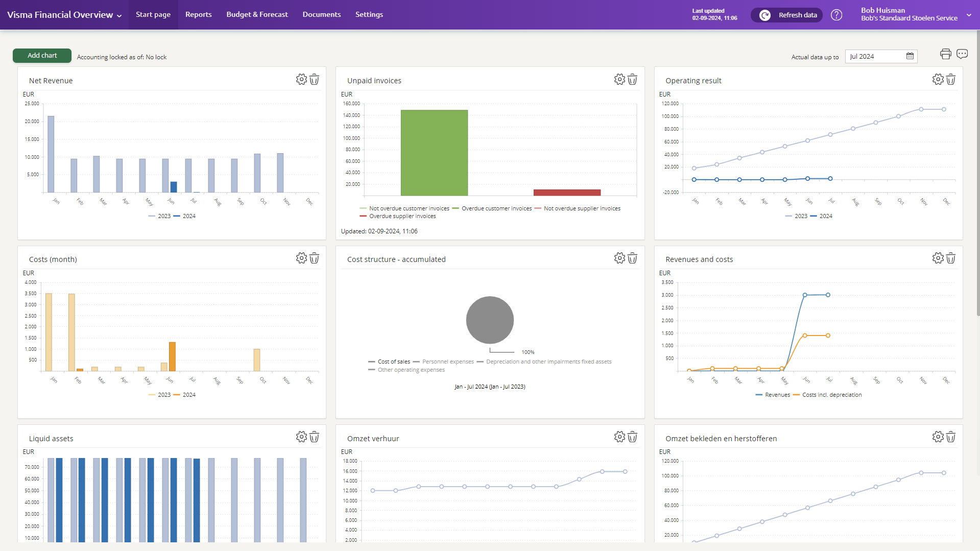Click the page vertical scrollbar
Viewport: 980px width, 551px height.
click(978, 174)
